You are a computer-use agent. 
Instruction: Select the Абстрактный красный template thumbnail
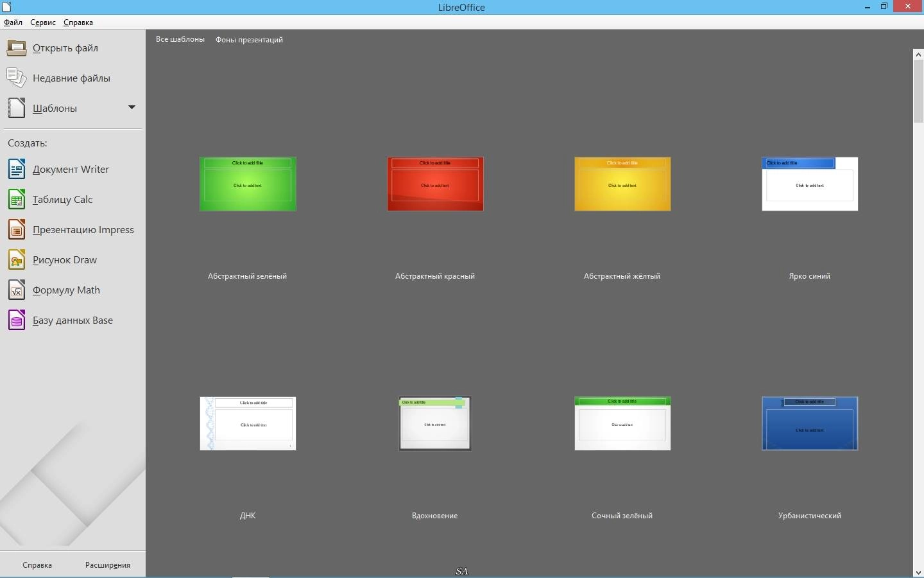tap(435, 184)
